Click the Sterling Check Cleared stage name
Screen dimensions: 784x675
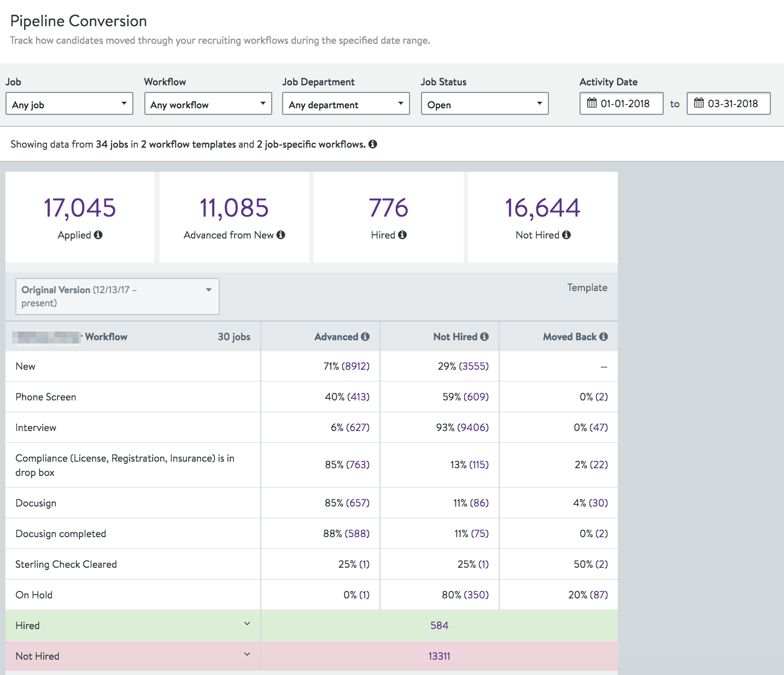[66, 564]
